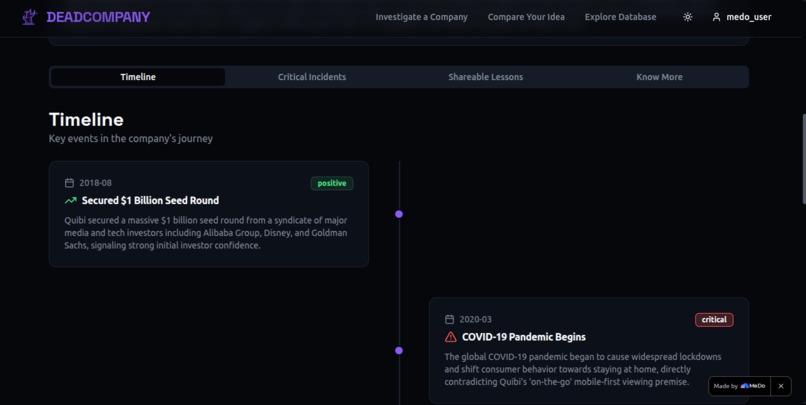The height and width of the screenshot is (405, 806).
Task: Click the DeadCompany tree logo icon
Action: tap(29, 17)
